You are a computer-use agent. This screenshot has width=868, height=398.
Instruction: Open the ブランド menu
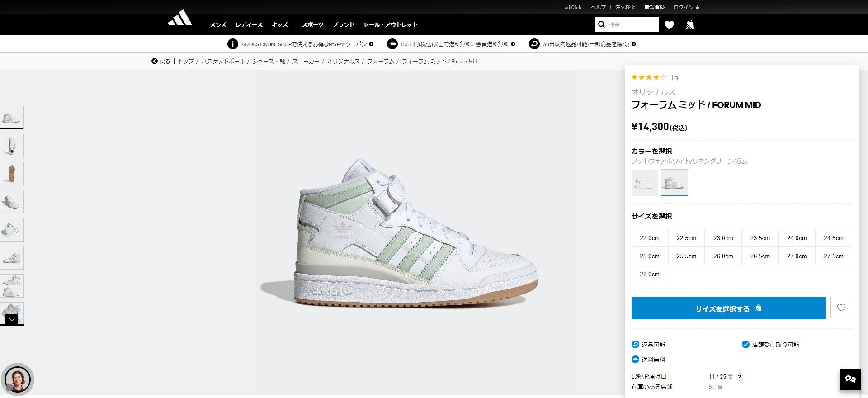344,25
